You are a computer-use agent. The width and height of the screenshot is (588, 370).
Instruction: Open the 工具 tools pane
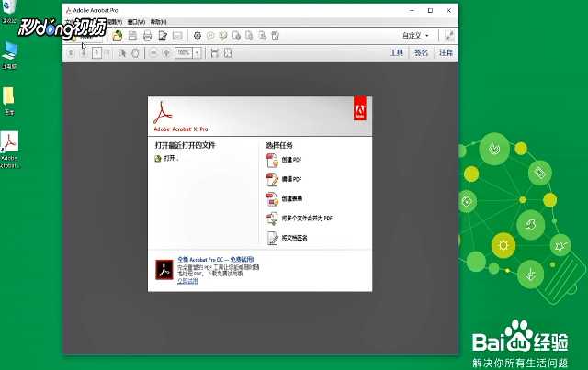396,53
